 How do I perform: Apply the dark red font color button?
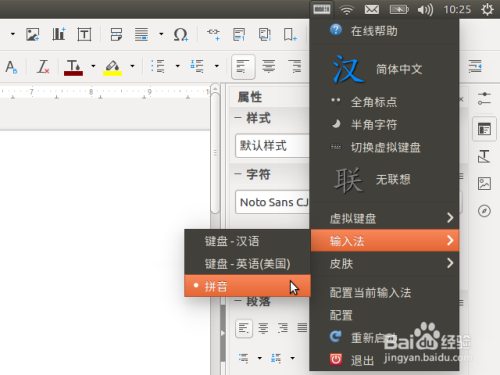tap(73, 67)
